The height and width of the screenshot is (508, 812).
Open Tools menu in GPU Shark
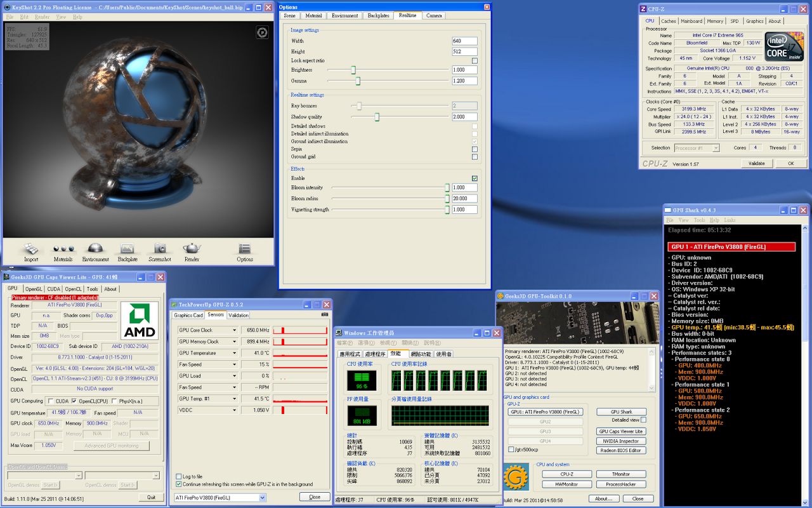pyautogui.click(x=700, y=220)
